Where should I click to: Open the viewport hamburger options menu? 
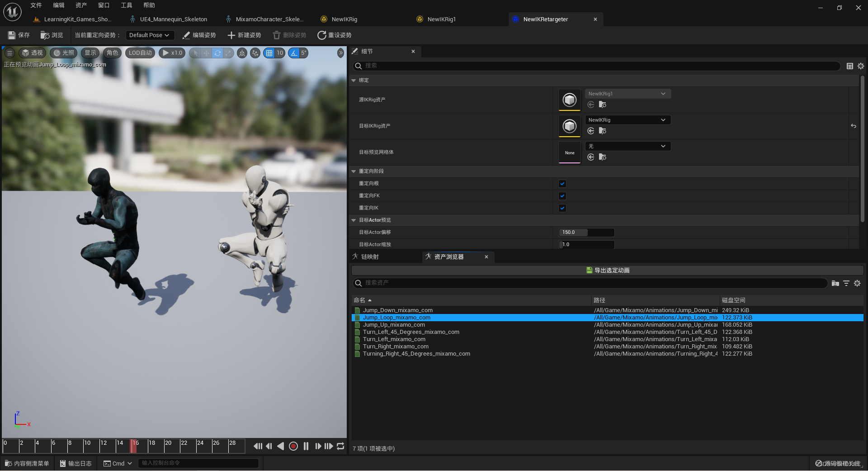(9, 53)
